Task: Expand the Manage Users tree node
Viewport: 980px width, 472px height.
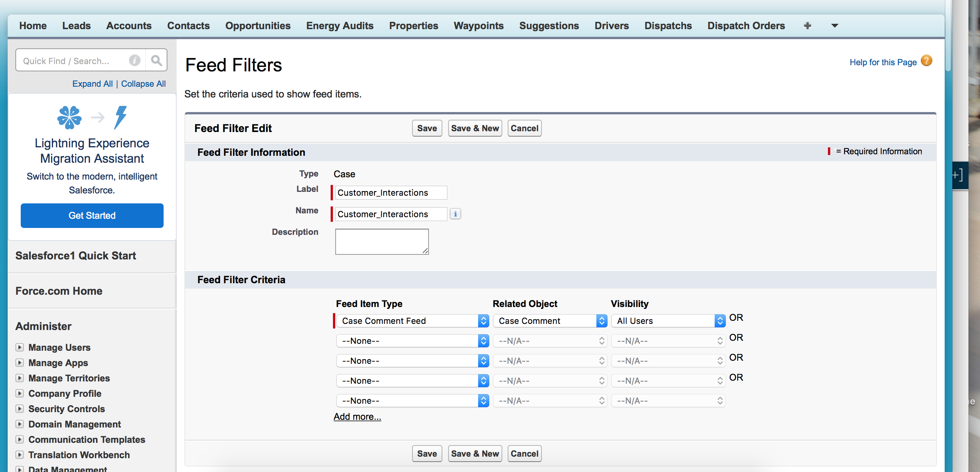Action: (x=20, y=347)
